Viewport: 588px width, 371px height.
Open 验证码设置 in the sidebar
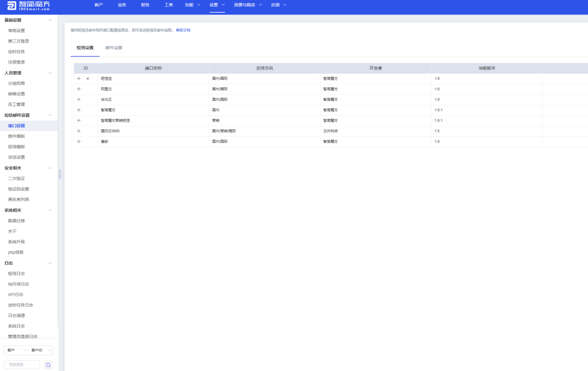click(x=18, y=189)
